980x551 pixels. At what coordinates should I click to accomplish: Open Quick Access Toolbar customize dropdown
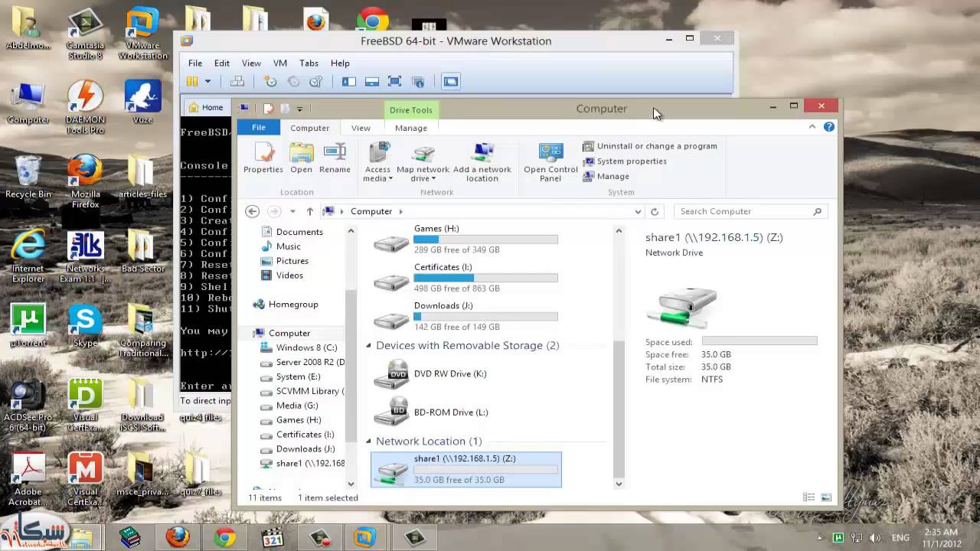pos(299,109)
